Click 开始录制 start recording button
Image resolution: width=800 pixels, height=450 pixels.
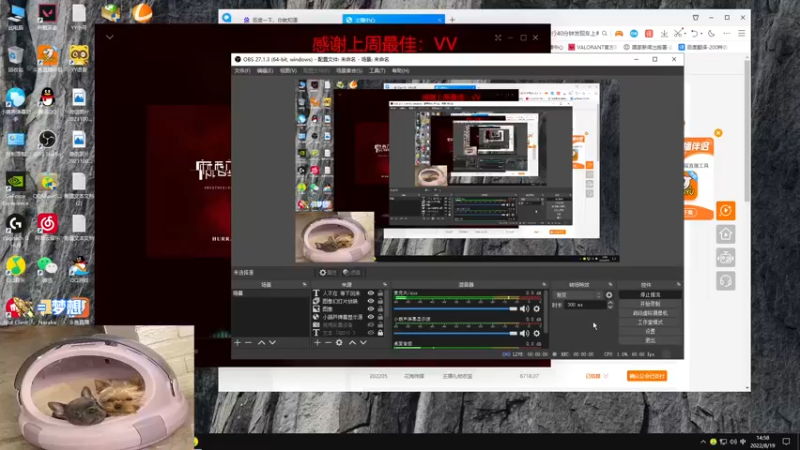click(650, 304)
